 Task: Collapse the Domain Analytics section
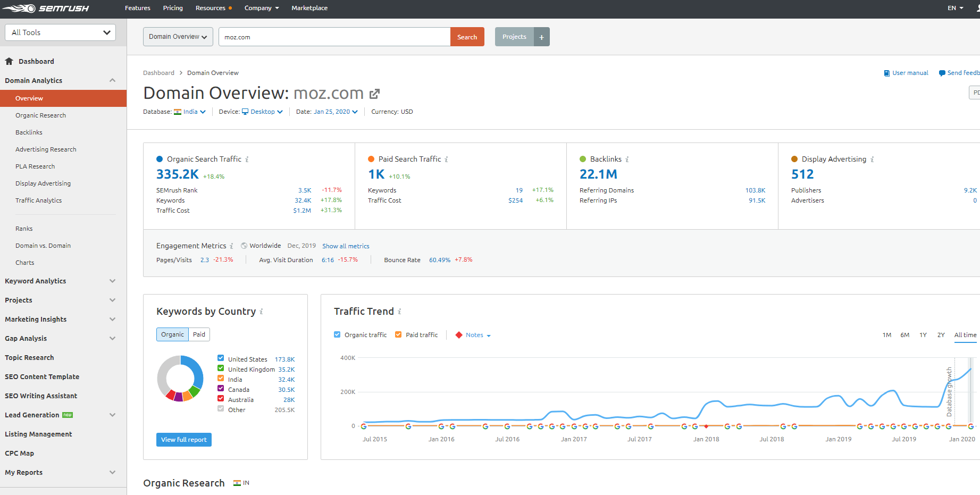tap(112, 80)
